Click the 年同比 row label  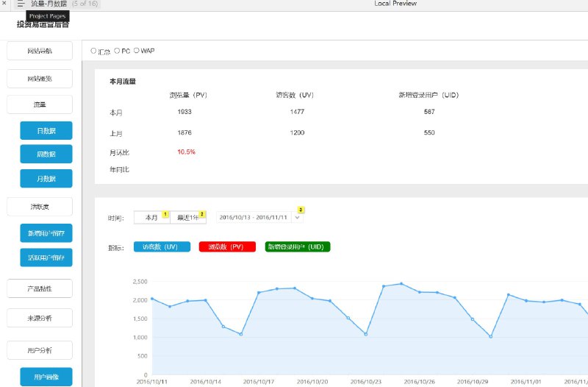pos(119,170)
